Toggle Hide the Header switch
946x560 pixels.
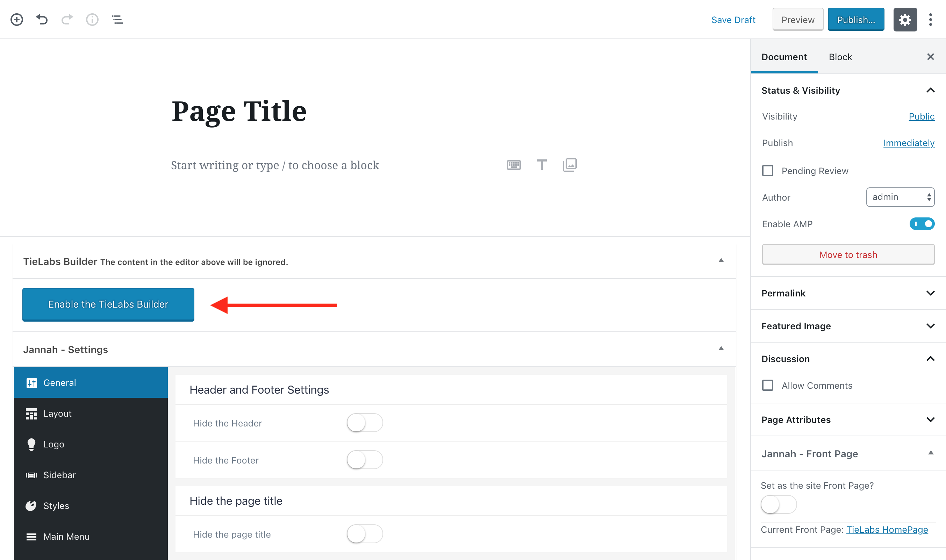point(365,423)
